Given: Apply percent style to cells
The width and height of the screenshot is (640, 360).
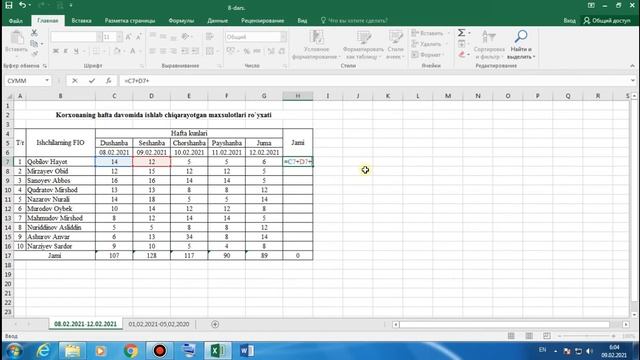Looking at the screenshot, I should pyautogui.click(x=247, y=51).
